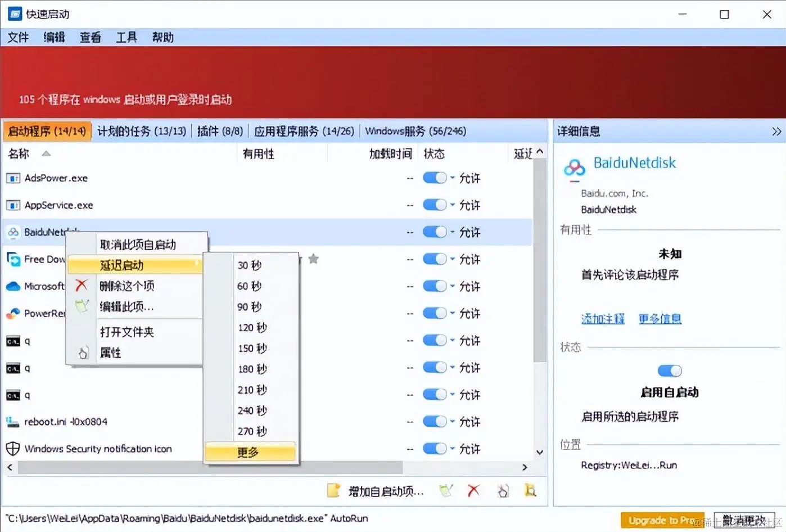Click the Free Download row icon

coord(13,259)
